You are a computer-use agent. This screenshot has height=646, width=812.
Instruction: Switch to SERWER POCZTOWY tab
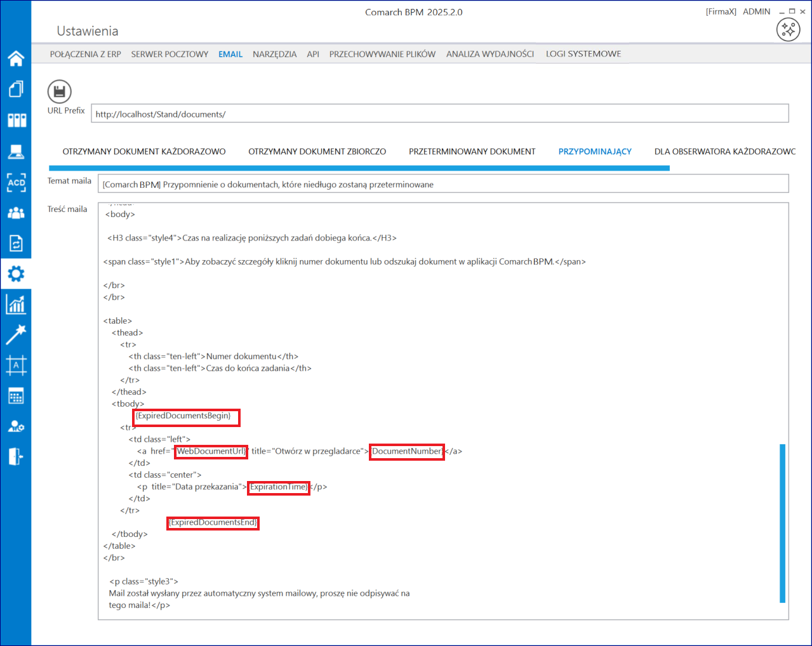click(x=170, y=54)
